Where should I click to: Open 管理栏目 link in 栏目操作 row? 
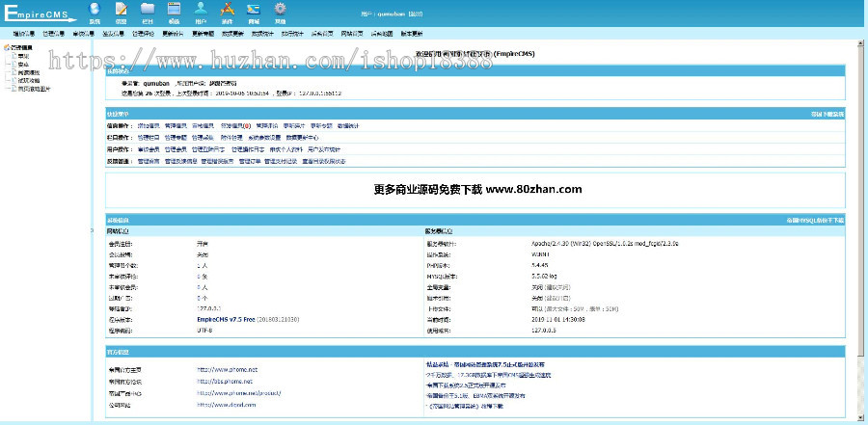click(149, 137)
